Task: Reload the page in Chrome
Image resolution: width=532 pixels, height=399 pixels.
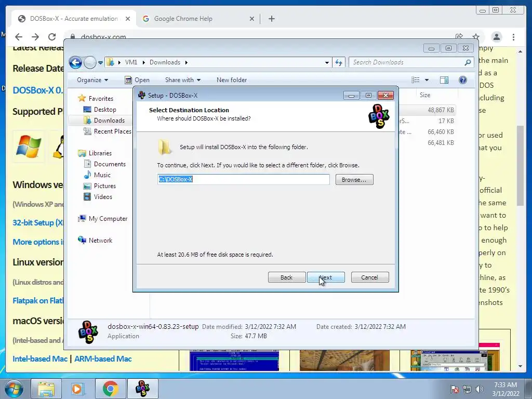Action: 52,37
